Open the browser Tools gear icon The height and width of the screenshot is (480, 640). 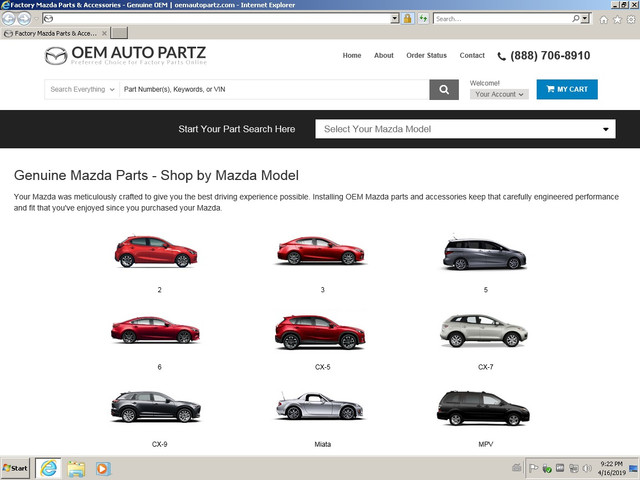pyautogui.click(x=631, y=19)
